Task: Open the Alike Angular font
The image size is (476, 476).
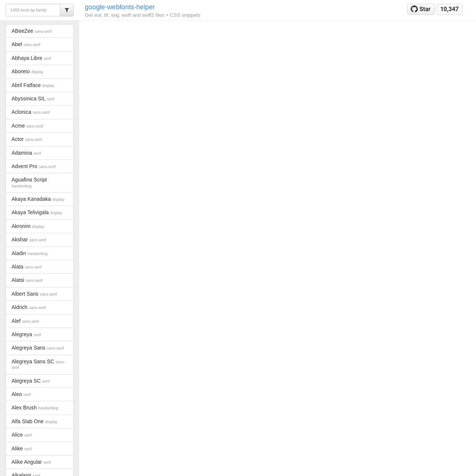Action: click(x=40, y=462)
